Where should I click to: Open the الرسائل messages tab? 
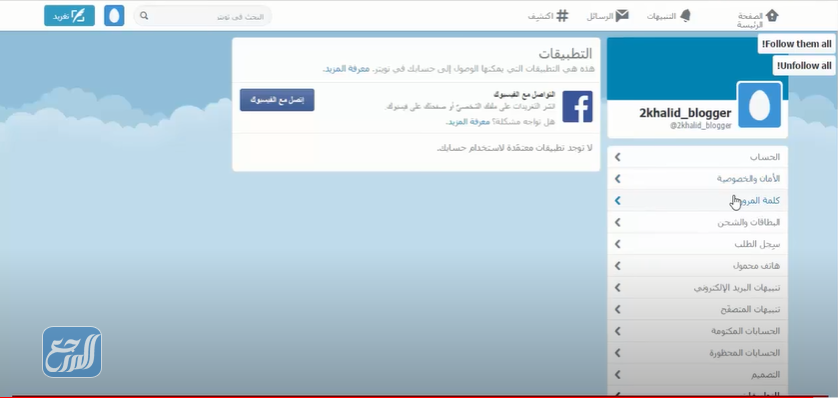[x=607, y=16]
